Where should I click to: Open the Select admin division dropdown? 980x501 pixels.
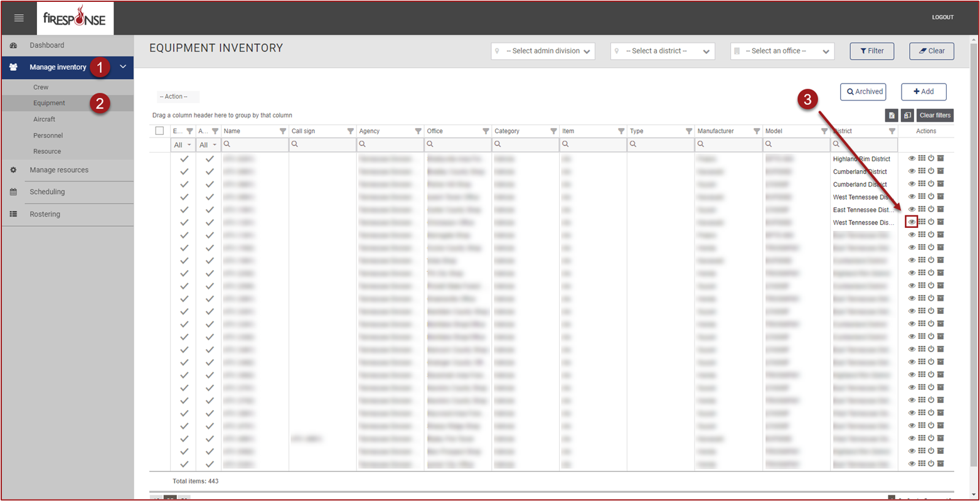pyautogui.click(x=543, y=51)
